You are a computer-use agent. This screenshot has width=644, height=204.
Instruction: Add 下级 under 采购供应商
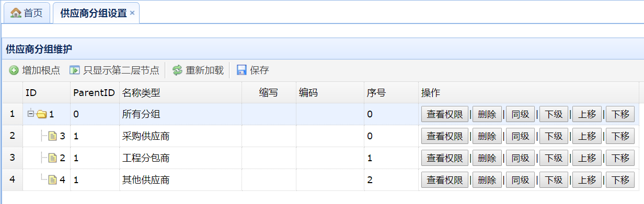coord(554,136)
